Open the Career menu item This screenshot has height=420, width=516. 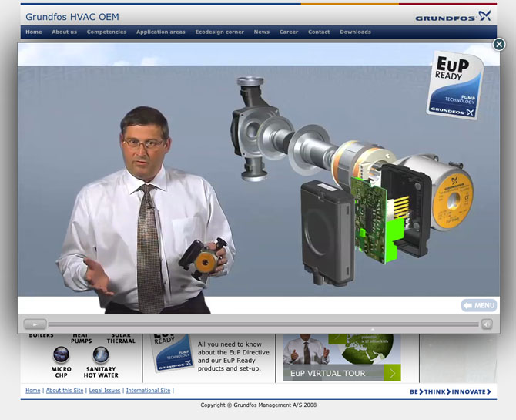[289, 32]
